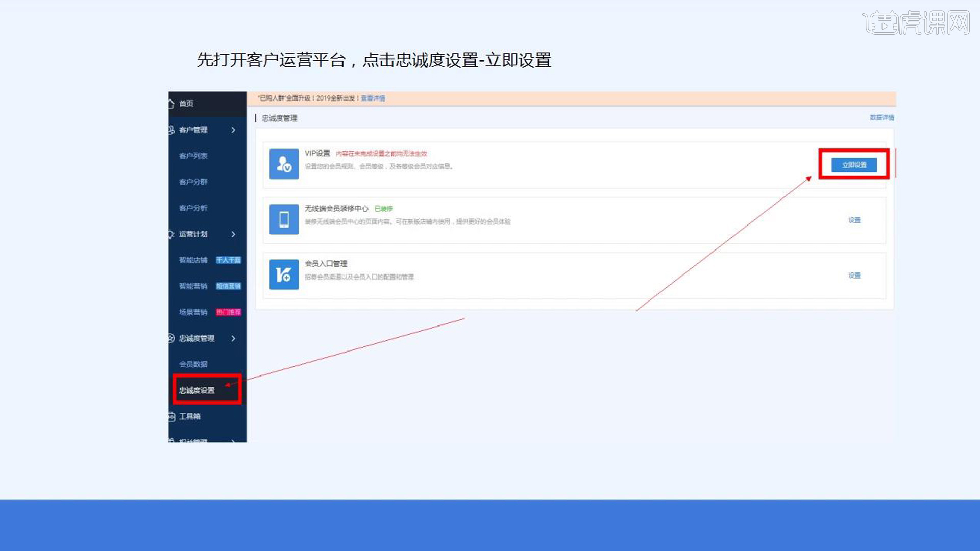Click 设置 for 无线端会员装修中心
980x551 pixels.
tap(854, 220)
